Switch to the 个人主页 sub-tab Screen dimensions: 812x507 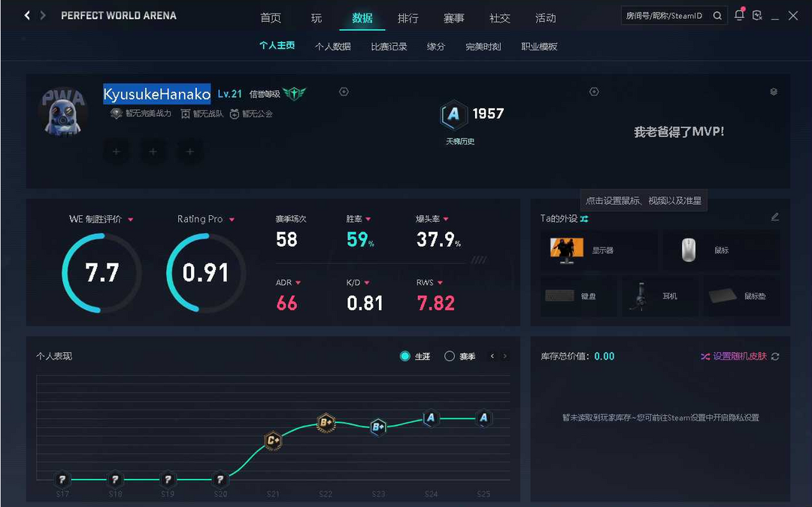277,46
